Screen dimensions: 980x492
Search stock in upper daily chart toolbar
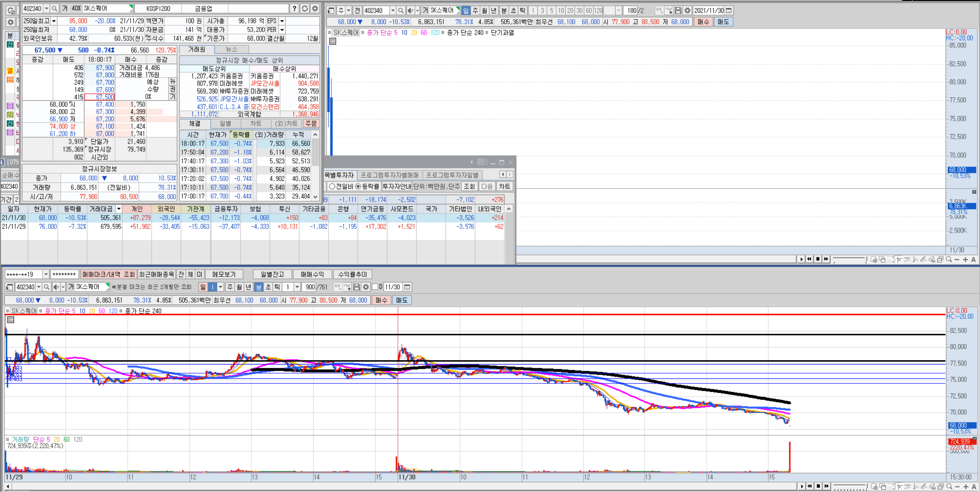[x=401, y=11]
